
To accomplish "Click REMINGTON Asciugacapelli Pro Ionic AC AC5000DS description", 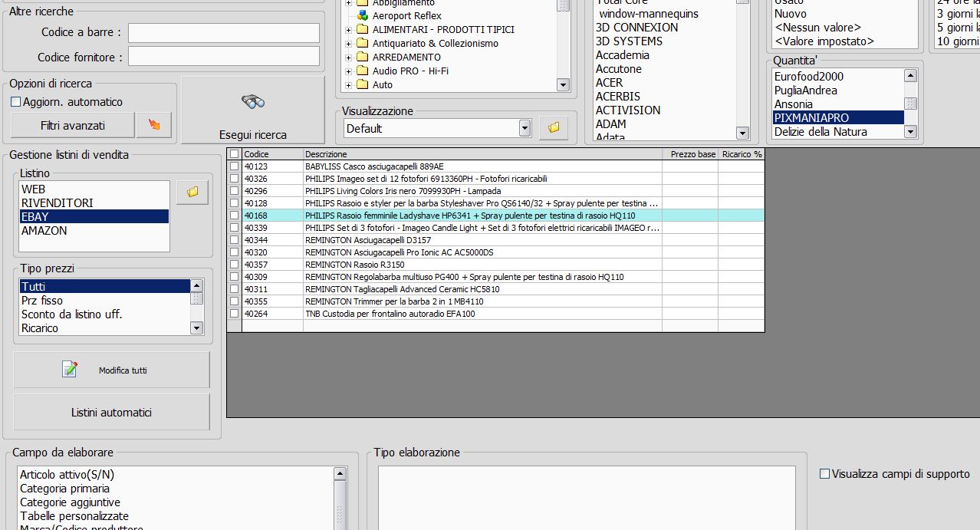I will (x=399, y=252).
